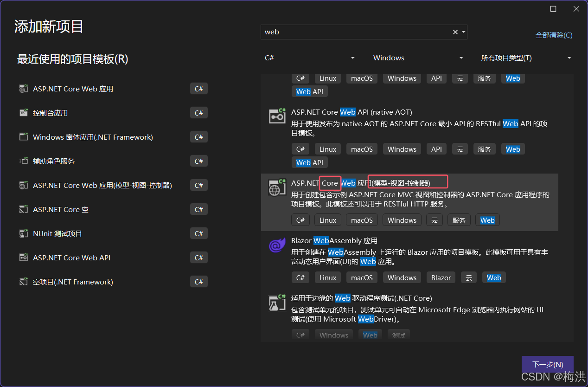Viewport: 588px width, 387px height.
Task: Select the Blazor WebAssembly 应用 title
Action: click(x=334, y=240)
